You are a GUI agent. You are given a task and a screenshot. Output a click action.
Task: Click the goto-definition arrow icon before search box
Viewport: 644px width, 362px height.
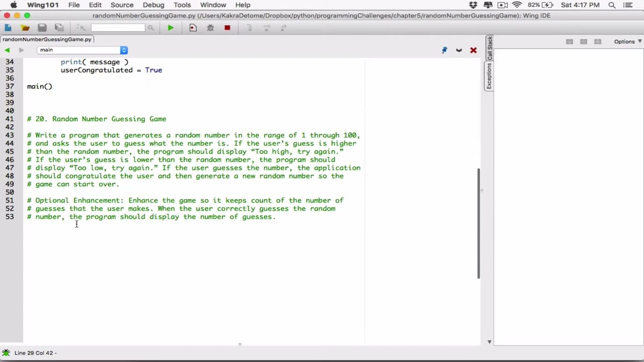[81, 28]
